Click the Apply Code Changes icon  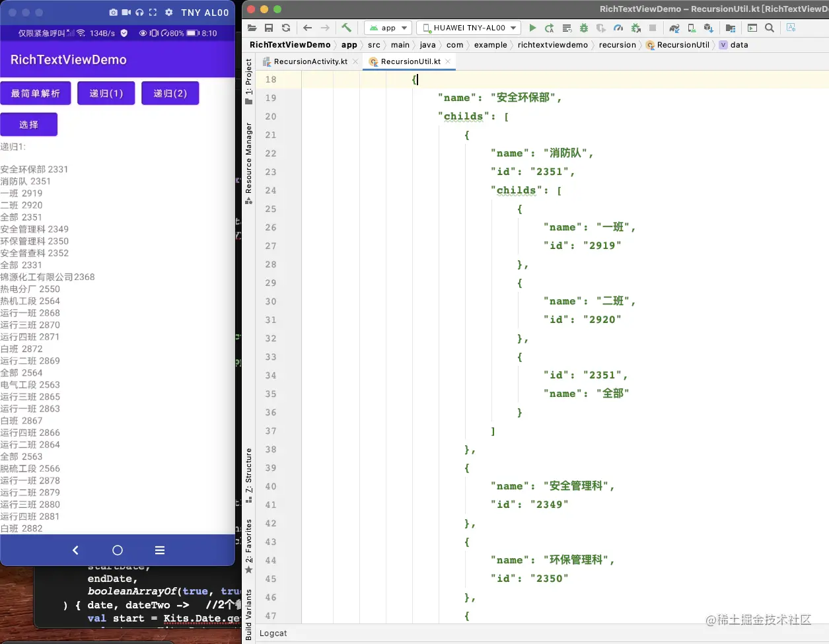pos(567,28)
